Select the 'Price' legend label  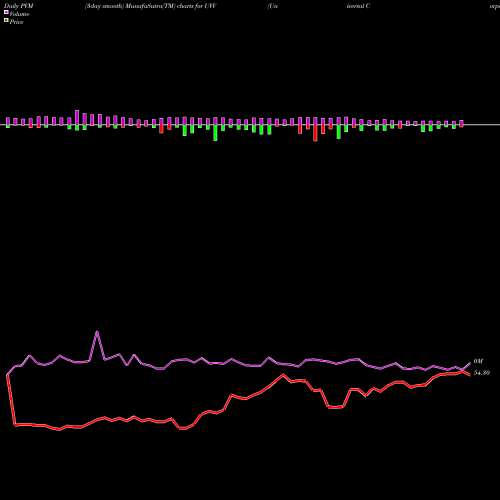tap(16, 22)
